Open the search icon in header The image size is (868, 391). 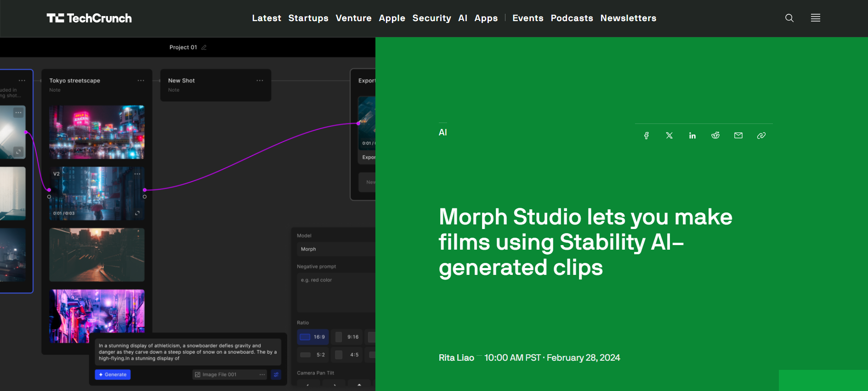(789, 18)
